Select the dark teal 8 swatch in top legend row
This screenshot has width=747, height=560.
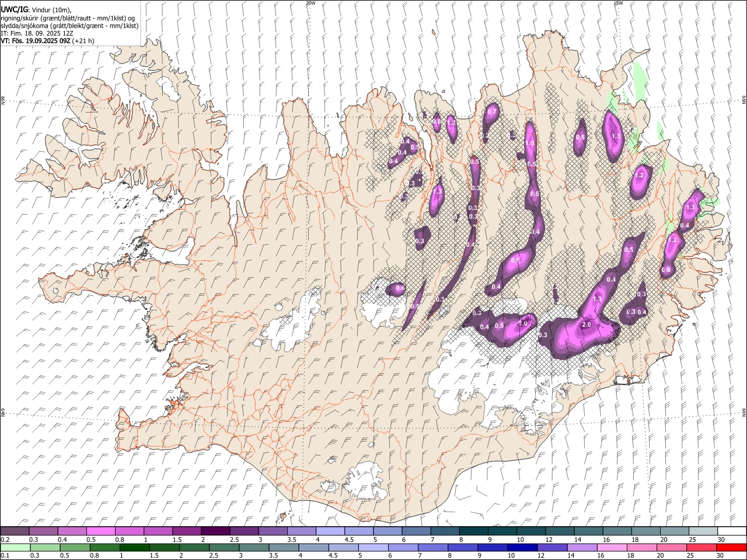point(473,531)
